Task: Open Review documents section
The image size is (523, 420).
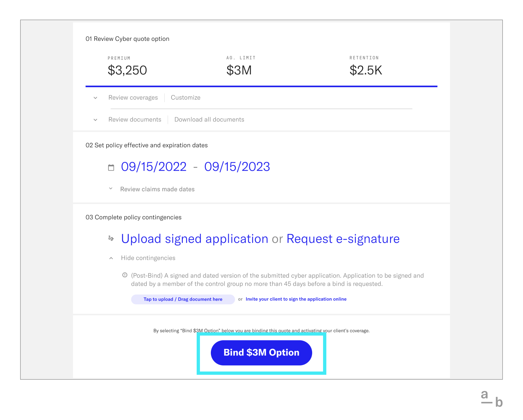Action: coord(135,120)
